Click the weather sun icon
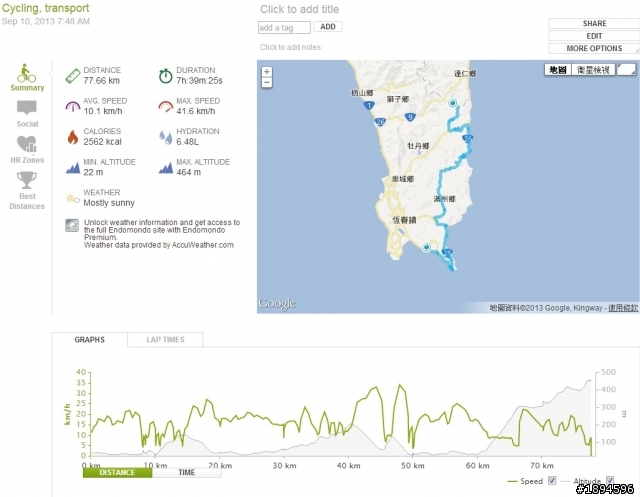 (73, 199)
